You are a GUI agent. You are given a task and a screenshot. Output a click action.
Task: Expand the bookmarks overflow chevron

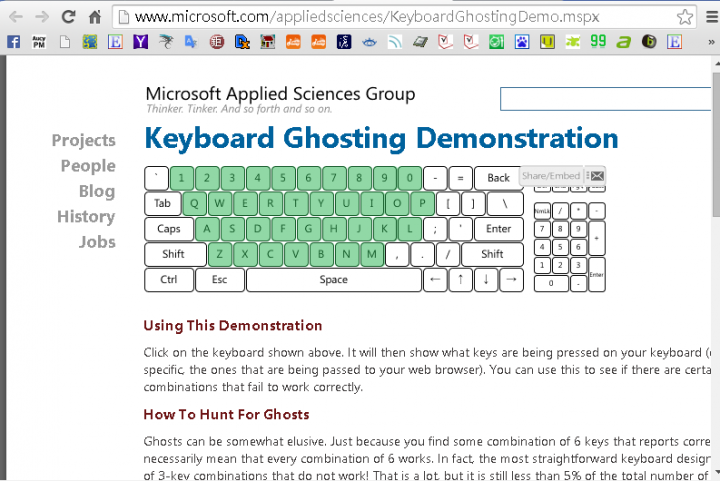tap(711, 42)
